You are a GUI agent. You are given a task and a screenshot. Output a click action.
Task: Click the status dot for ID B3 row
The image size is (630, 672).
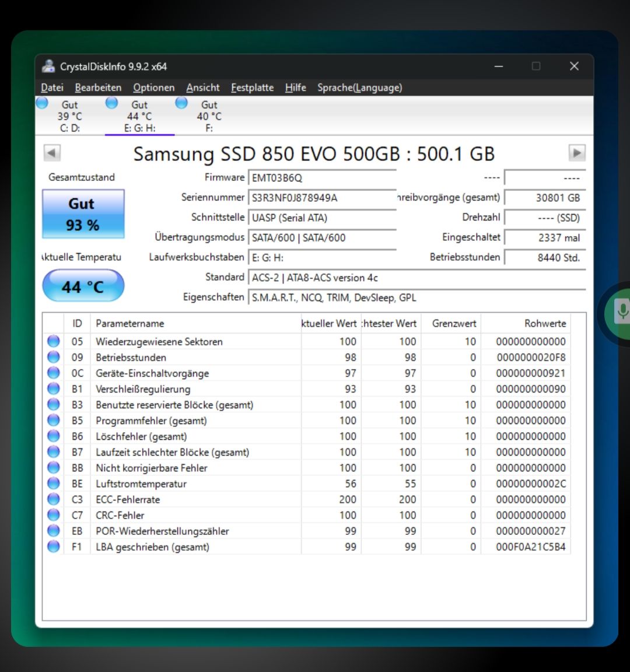(x=54, y=405)
